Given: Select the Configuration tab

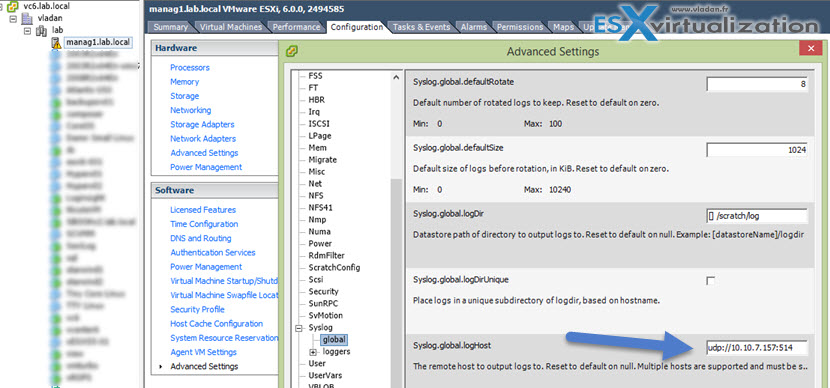Looking at the screenshot, I should point(356,27).
